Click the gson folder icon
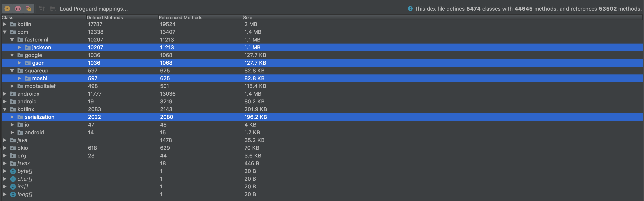Image resolution: width=644 pixels, height=201 pixels. coord(27,63)
